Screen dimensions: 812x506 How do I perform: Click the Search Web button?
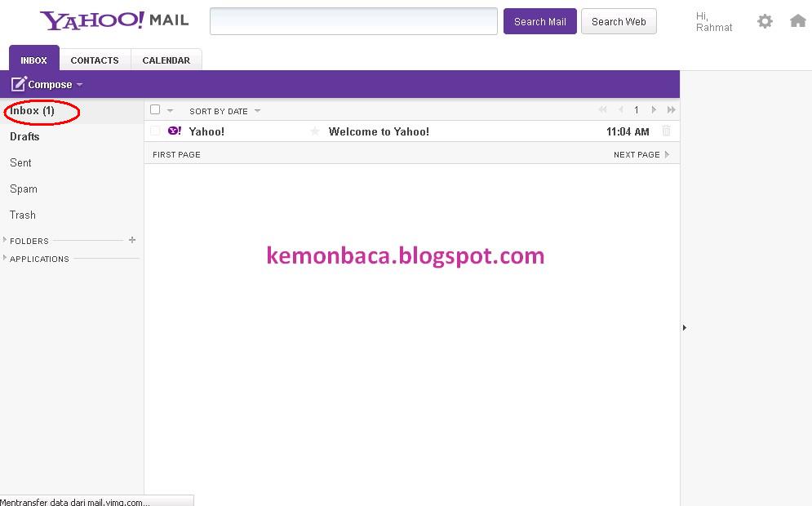coord(619,22)
